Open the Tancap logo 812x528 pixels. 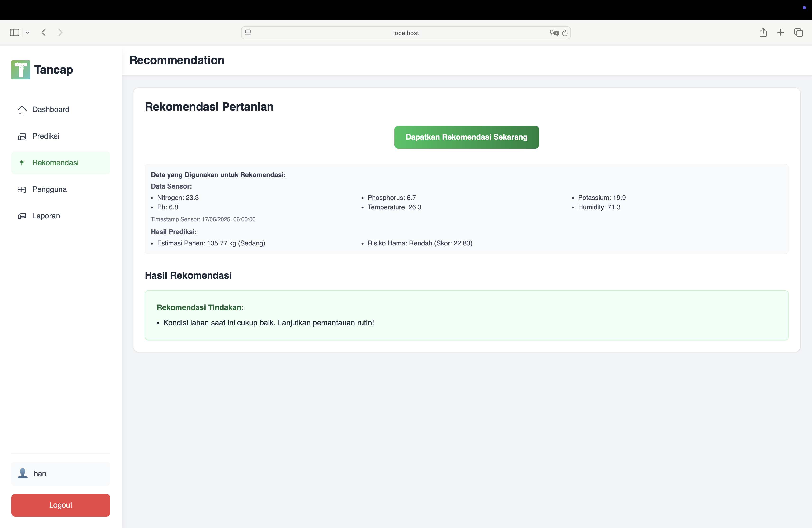coord(21,70)
